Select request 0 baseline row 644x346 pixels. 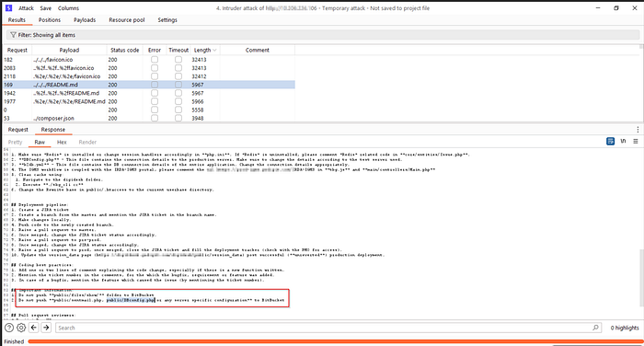click(149, 110)
